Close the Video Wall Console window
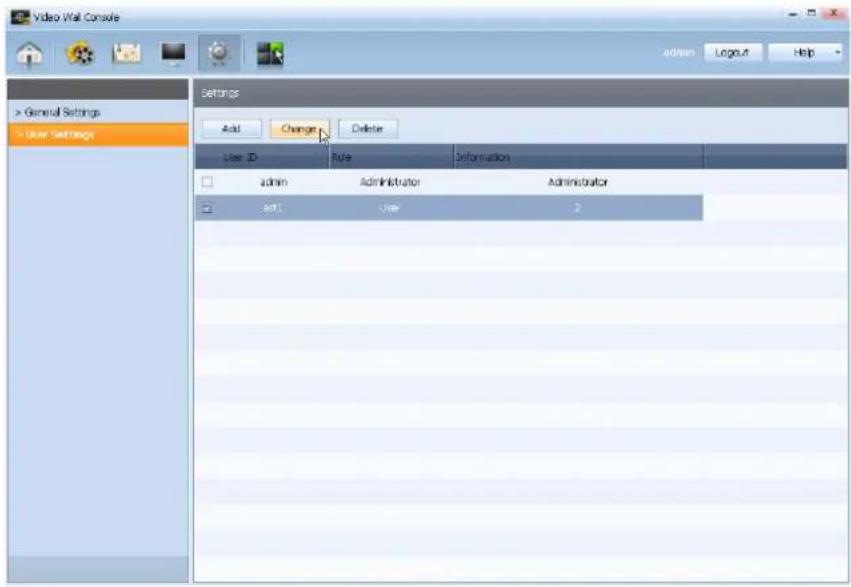The image size is (851, 587). coord(835,13)
